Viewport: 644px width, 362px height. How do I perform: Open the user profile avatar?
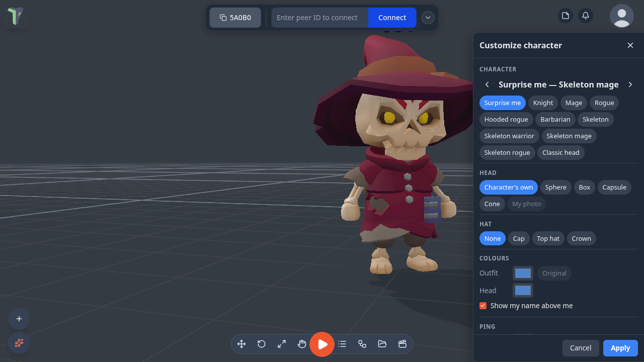622,16
